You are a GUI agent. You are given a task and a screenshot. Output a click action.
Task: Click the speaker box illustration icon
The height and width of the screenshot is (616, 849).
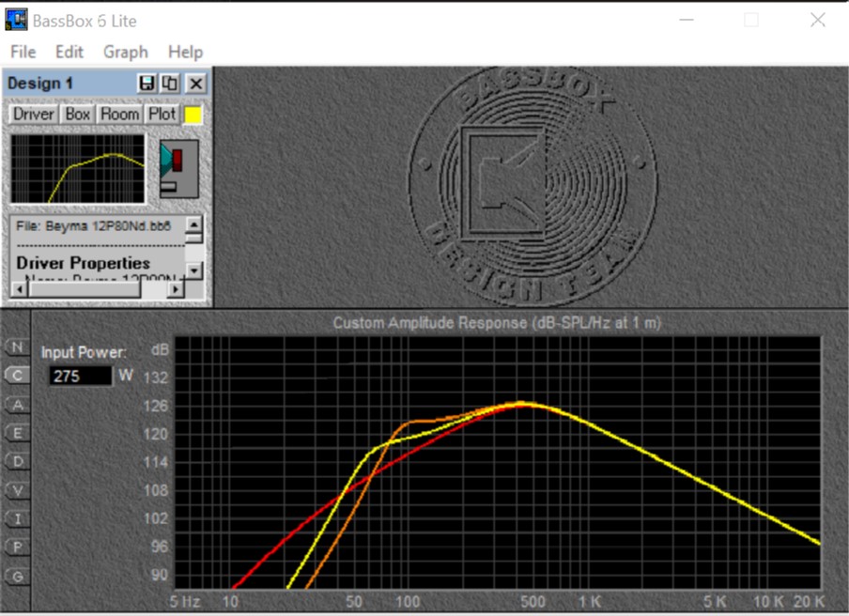178,169
